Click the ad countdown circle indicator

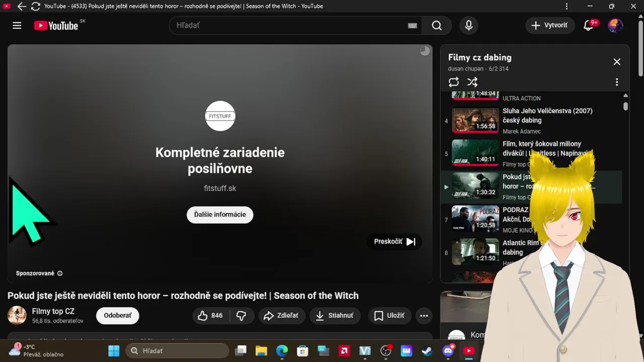coord(425,51)
